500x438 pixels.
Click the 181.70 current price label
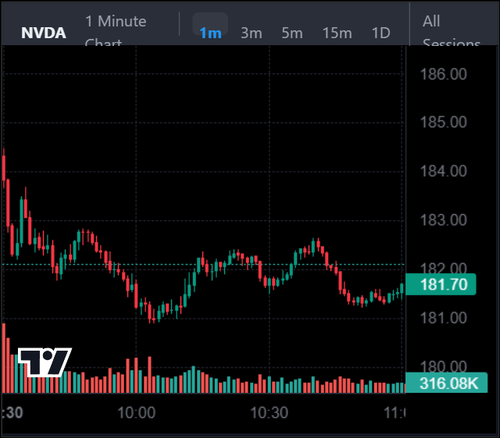[x=441, y=284]
